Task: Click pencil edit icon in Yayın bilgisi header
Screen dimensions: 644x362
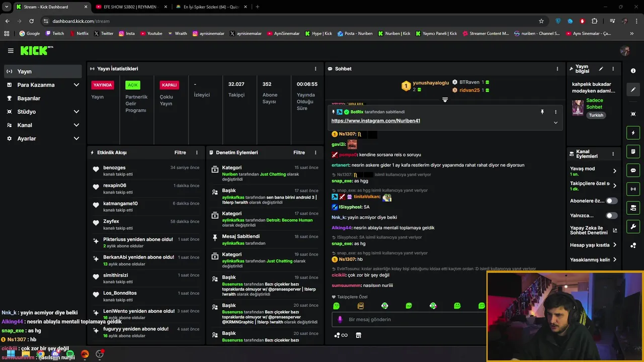Action: click(601, 69)
